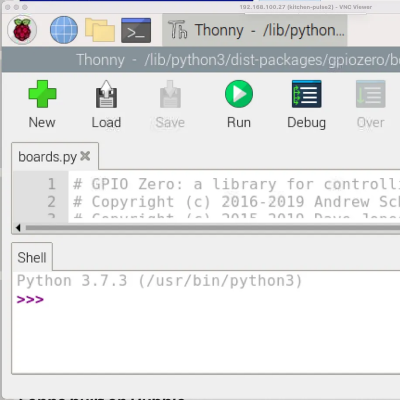Click the VNC Viewer window title text

tap(306, 7)
